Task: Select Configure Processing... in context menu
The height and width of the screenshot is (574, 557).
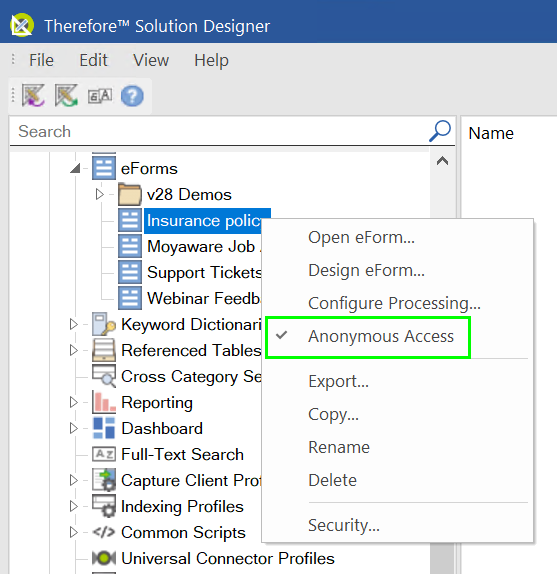Action: pyautogui.click(x=398, y=303)
